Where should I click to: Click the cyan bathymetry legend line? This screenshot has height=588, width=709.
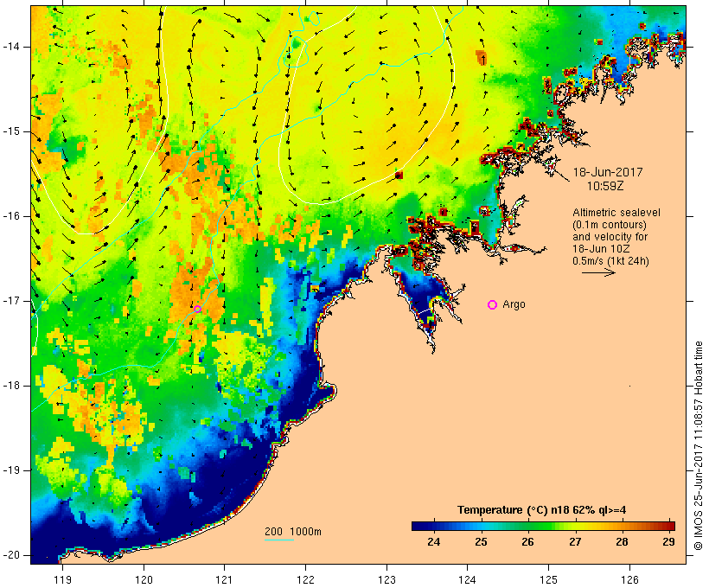[x=279, y=540]
